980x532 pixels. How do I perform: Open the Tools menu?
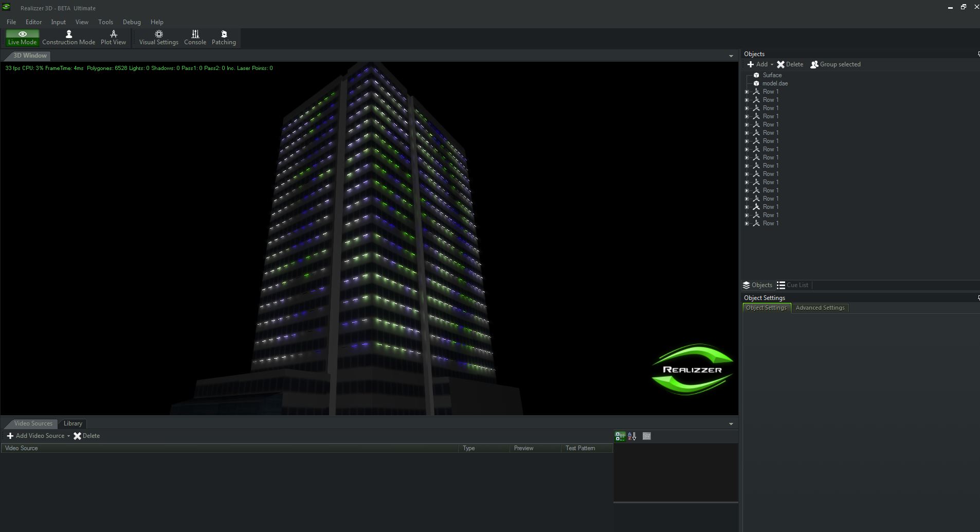[x=105, y=22]
